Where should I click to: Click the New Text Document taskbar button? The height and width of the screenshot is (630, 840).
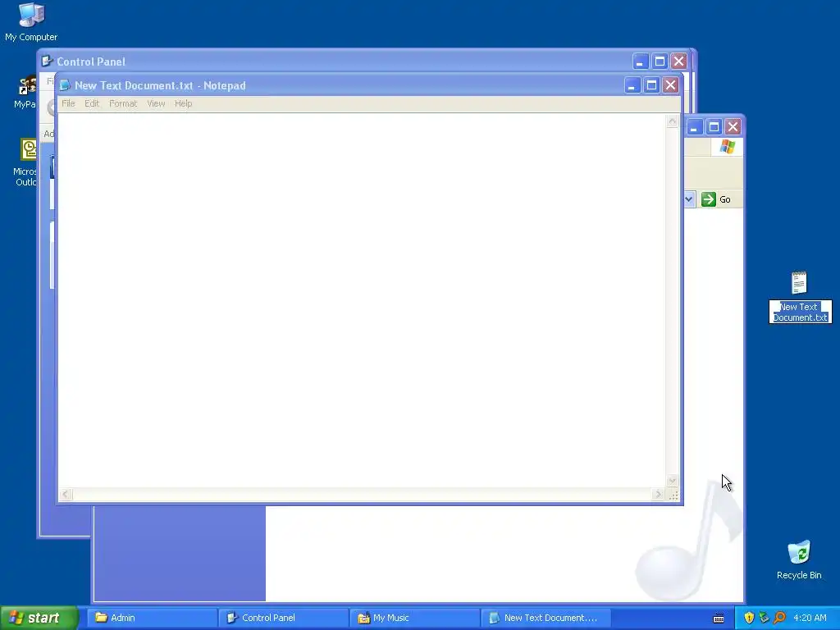[x=546, y=618]
